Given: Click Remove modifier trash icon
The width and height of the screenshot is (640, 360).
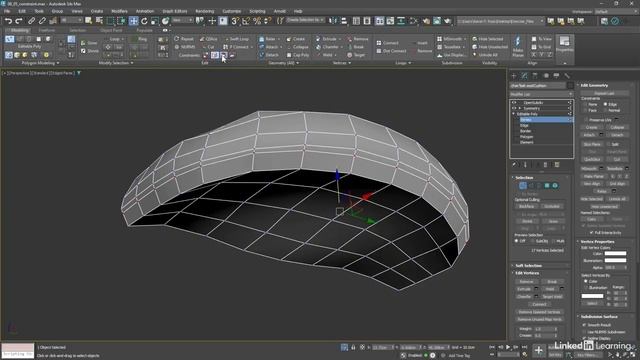Looking at the screenshot, I should pos(545,164).
